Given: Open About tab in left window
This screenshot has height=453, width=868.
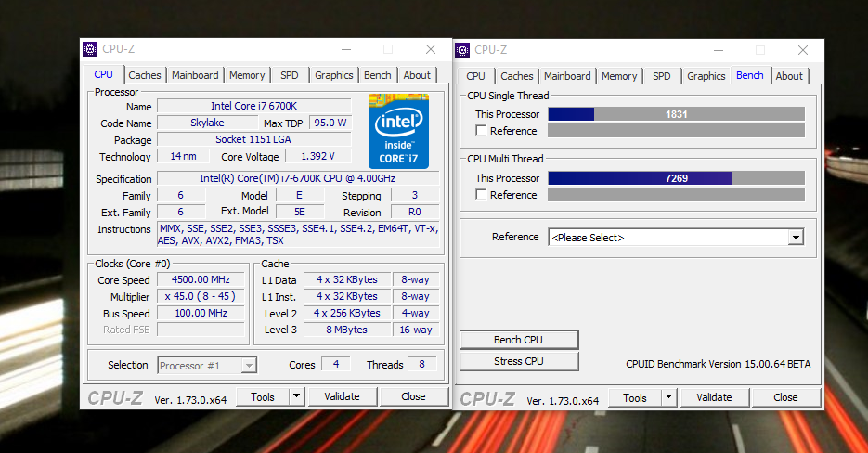Looking at the screenshot, I should 417,75.
